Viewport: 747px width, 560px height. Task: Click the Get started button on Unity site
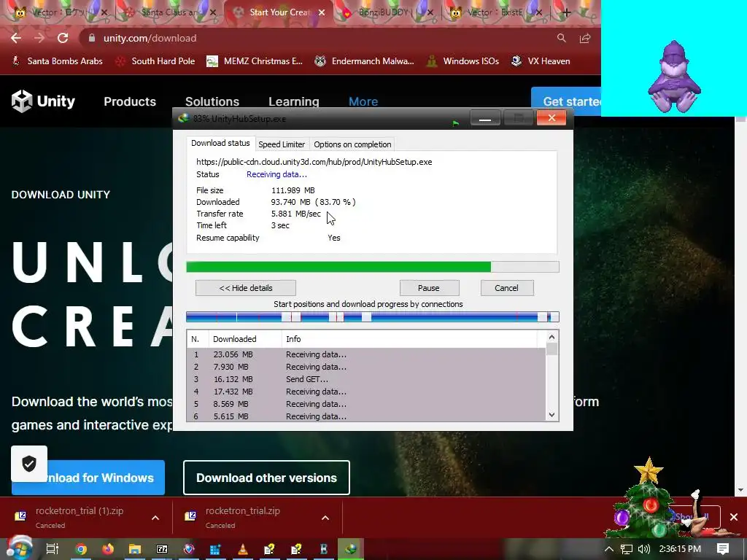[566, 101]
